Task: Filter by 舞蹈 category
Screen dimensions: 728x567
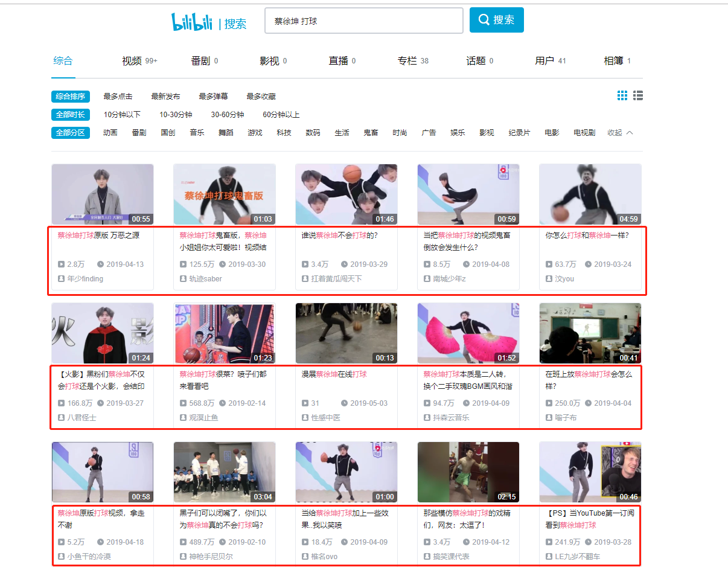Action: pos(226,133)
